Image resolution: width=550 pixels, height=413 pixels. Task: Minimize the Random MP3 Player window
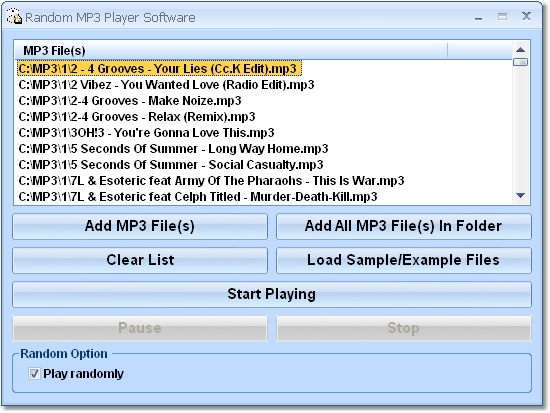point(478,17)
